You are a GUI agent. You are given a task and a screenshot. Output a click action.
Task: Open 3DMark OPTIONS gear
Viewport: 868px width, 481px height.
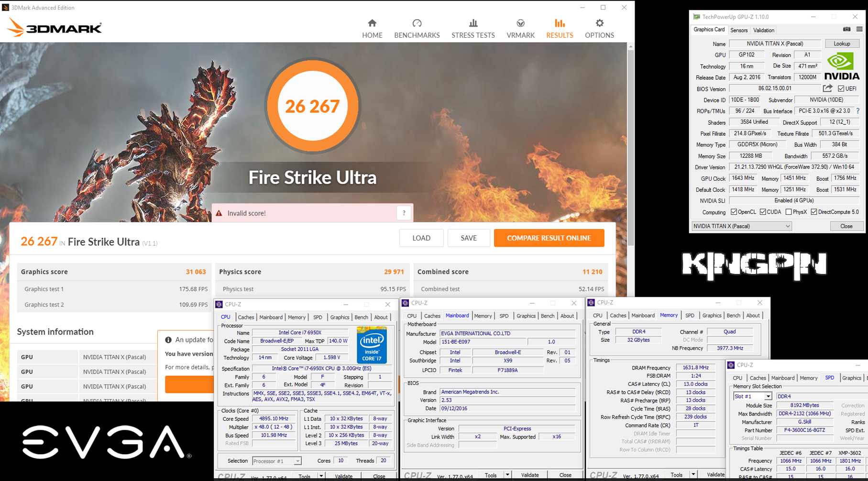point(599,29)
